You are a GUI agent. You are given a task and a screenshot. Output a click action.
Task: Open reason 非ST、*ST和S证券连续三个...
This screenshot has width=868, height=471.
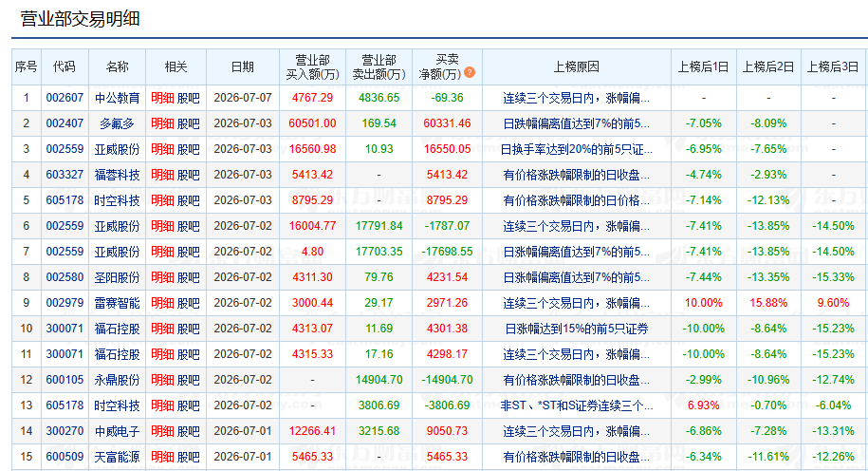coord(576,405)
